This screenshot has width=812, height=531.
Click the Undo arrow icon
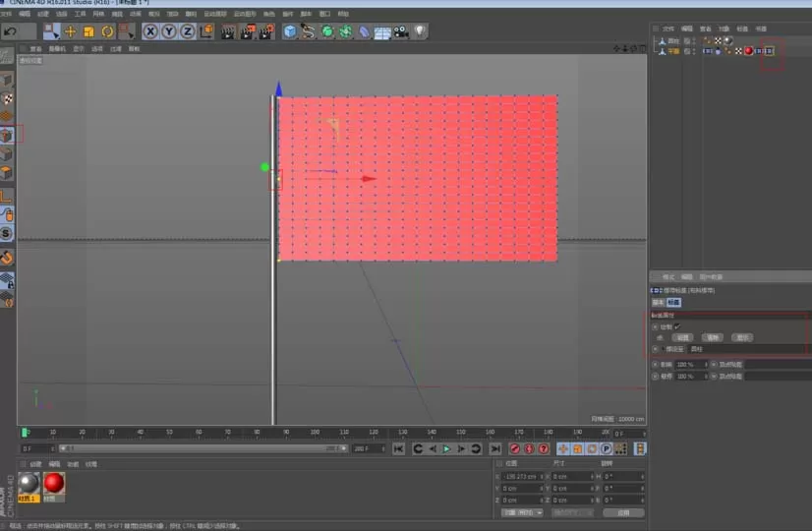(11, 32)
